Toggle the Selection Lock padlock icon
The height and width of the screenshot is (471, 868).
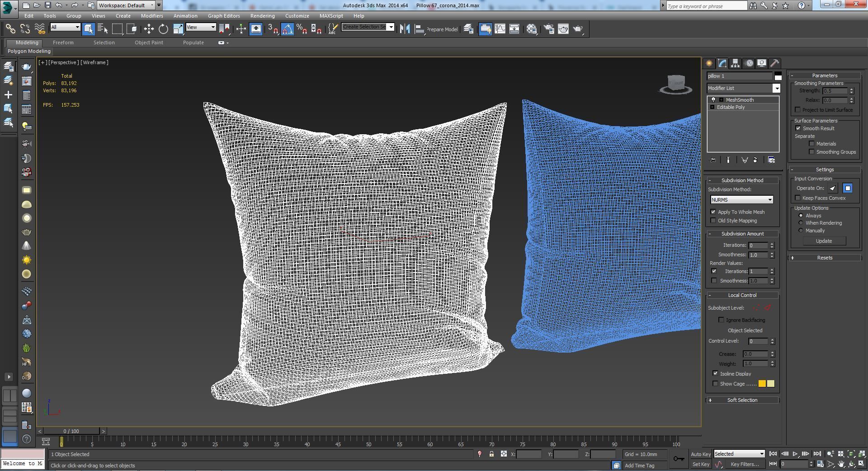(x=491, y=454)
